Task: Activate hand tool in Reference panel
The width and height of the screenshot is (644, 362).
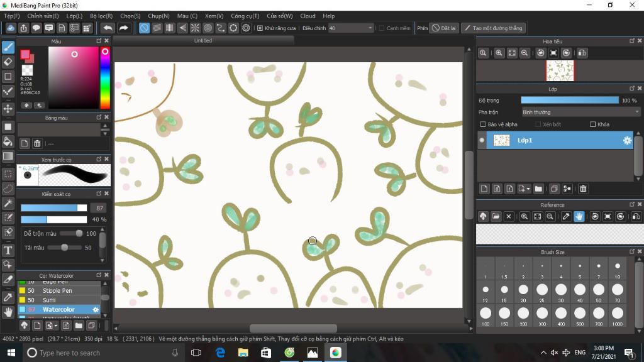Action: tap(579, 216)
